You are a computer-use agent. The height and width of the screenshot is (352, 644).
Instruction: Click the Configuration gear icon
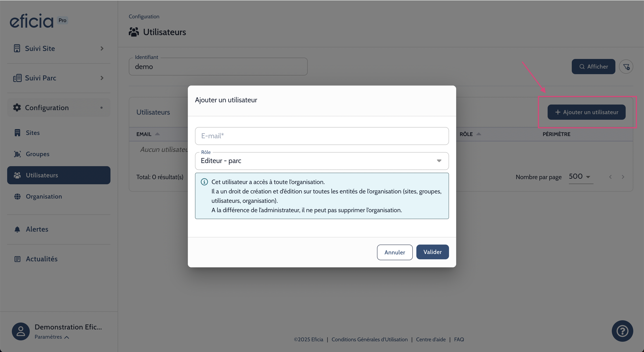(17, 108)
